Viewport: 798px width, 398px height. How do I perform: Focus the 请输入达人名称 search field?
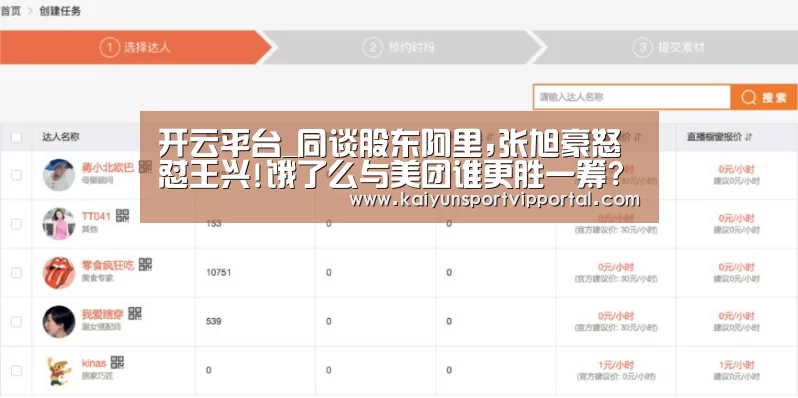(632, 97)
